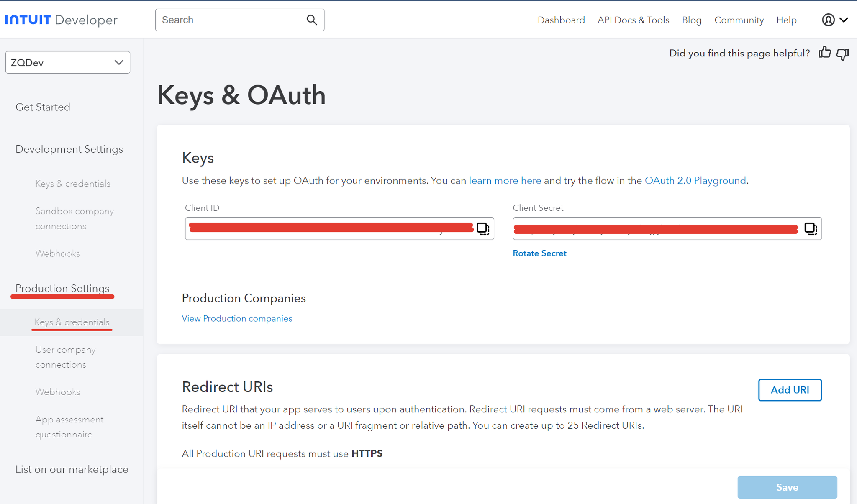Image resolution: width=857 pixels, height=504 pixels.
Task: Select Get Started in sidebar
Action: pos(43,107)
